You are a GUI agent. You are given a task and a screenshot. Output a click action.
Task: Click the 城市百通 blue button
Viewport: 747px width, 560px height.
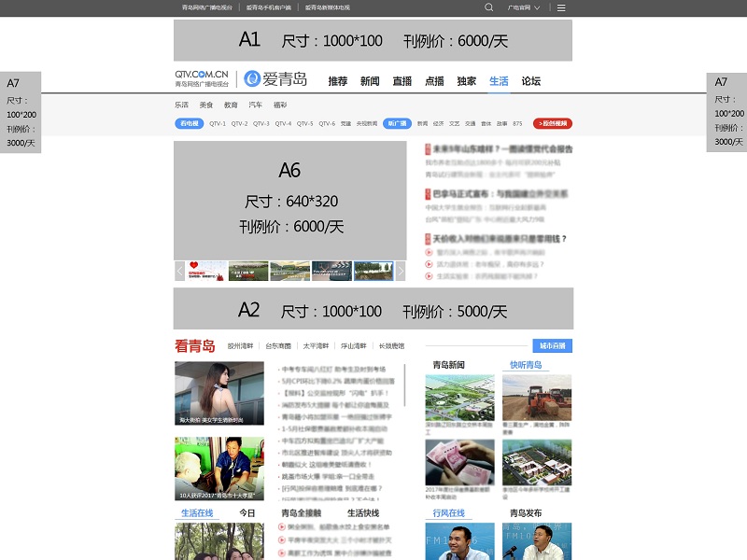click(552, 345)
